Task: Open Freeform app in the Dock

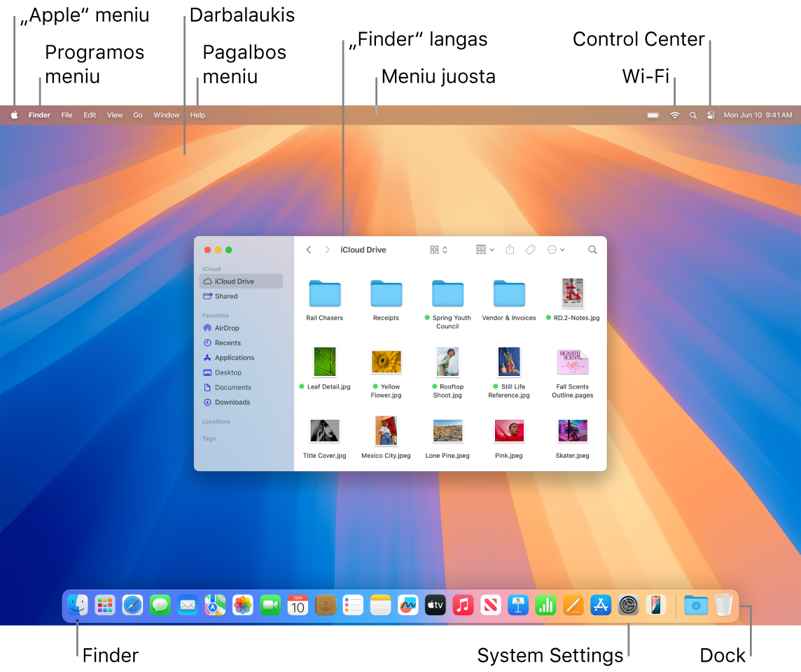Action: tap(408, 605)
